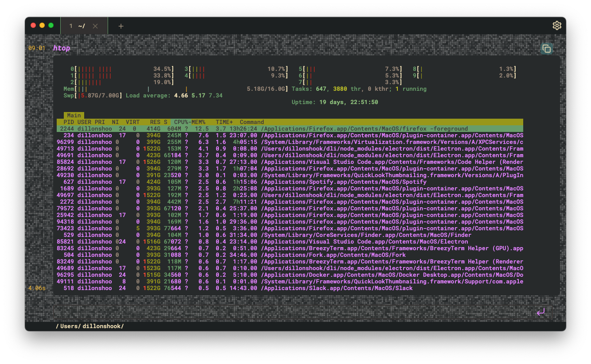Close the ~/ terminal tab with its x
Viewport: 591px width, 364px height.
96,25
